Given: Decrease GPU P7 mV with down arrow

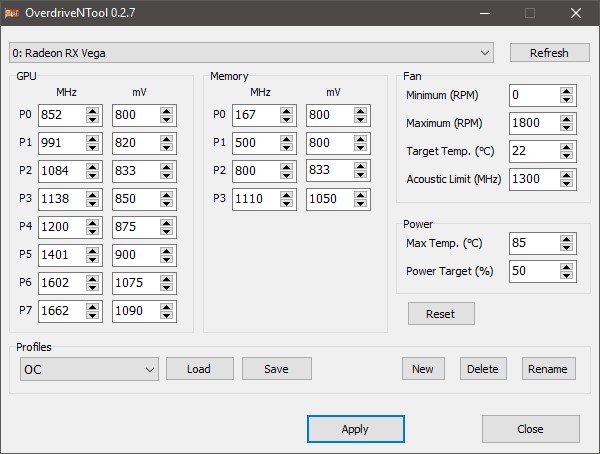Looking at the screenshot, I should 166,315.
